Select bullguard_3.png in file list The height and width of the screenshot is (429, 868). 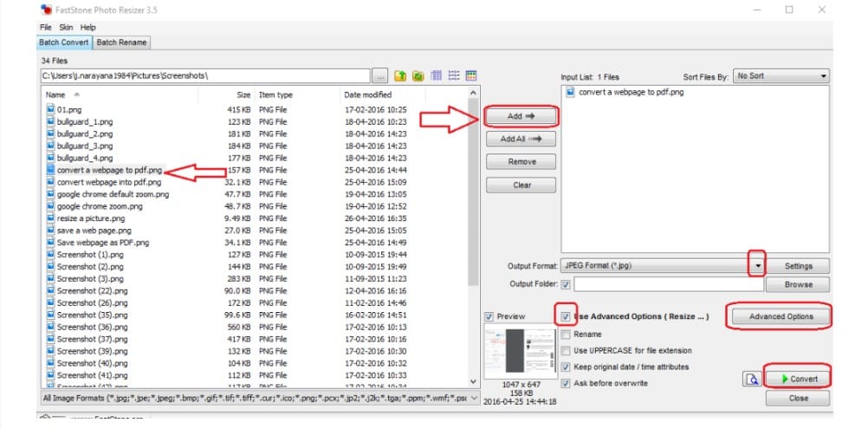85,146
